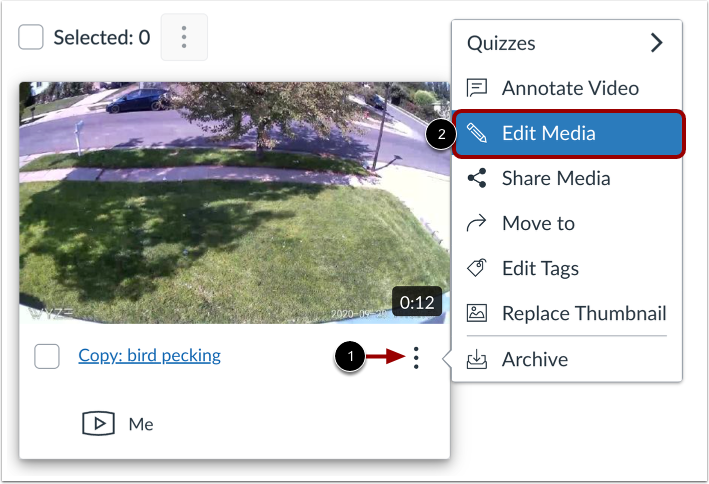Click the Move to arrow icon
This screenshot has height=484, width=709.
(x=477, y=223)
